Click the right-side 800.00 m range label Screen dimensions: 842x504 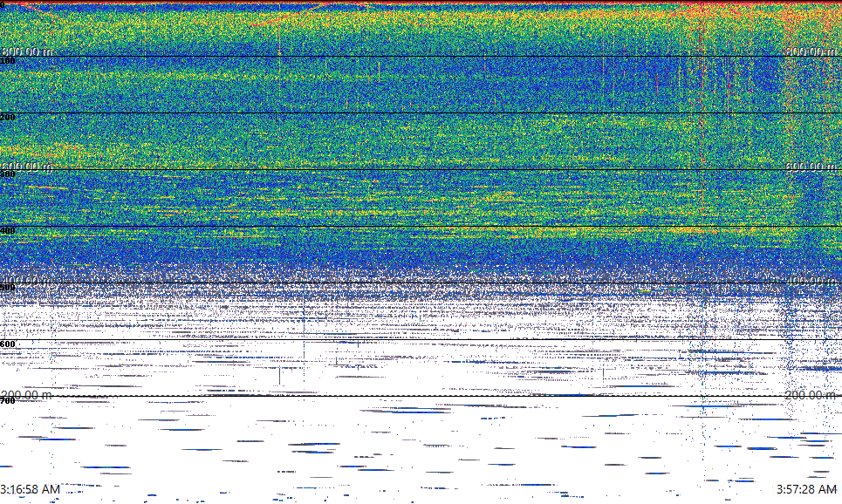(x=811, y=51)
